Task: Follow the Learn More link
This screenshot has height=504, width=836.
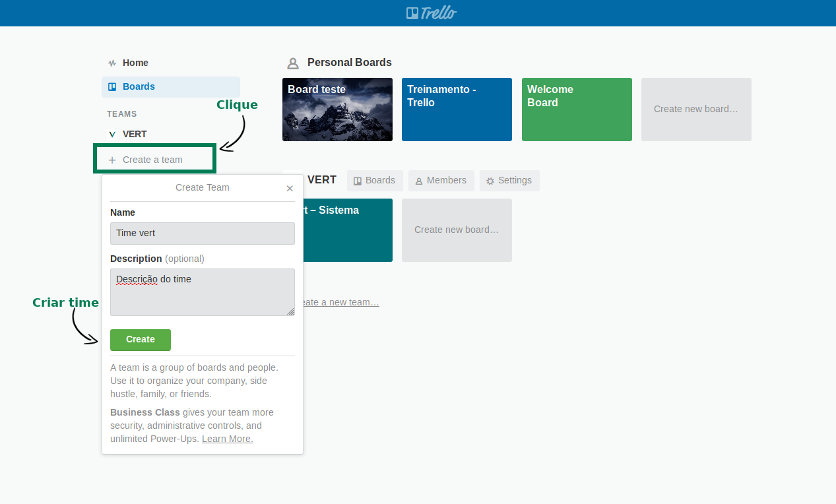Action: (228, 439)
